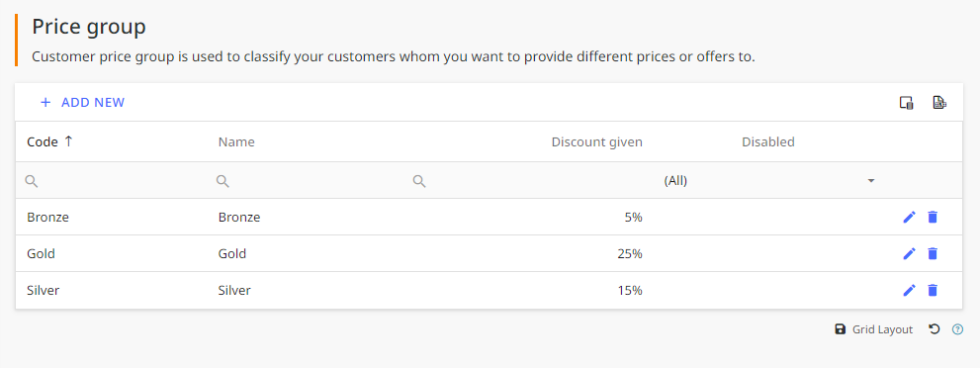Open the help question mark icon
The image size is (980, 368).
pyautogui.click(x=957, y=329)
